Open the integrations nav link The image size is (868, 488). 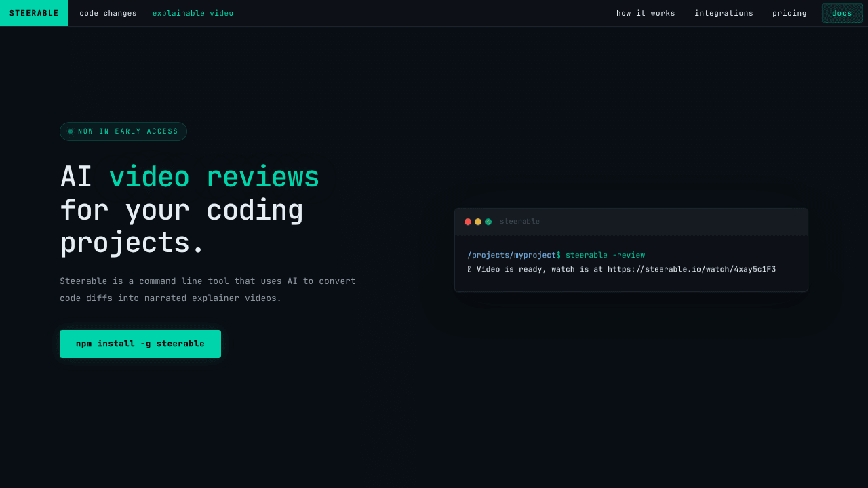click(x=724, y=13)
